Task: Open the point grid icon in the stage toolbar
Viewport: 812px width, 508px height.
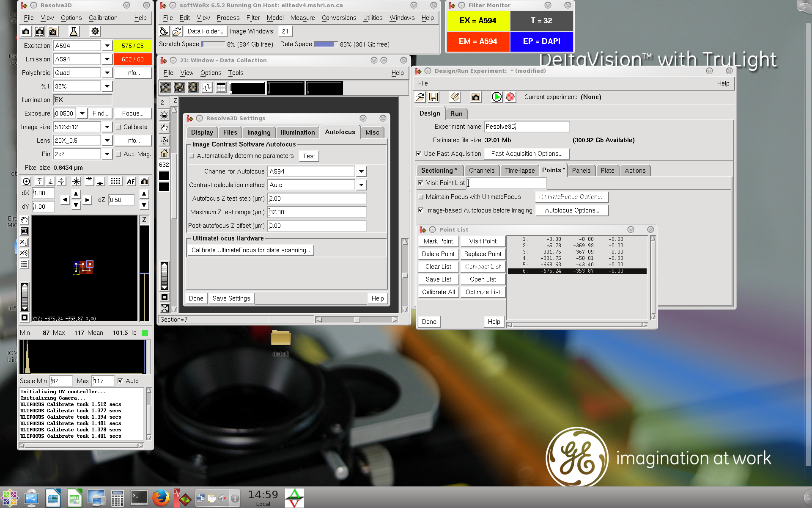Action: click(115, 182)
